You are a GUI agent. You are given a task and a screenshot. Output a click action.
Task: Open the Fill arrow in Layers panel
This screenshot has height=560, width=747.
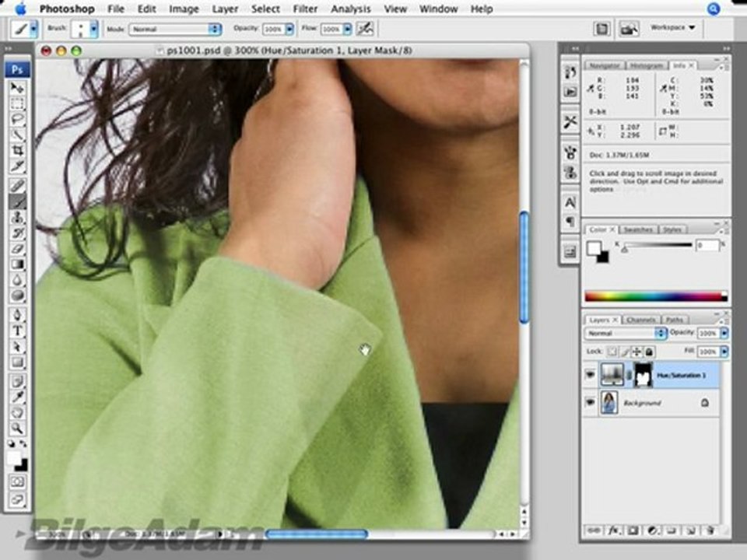click(x=724, y=352)
